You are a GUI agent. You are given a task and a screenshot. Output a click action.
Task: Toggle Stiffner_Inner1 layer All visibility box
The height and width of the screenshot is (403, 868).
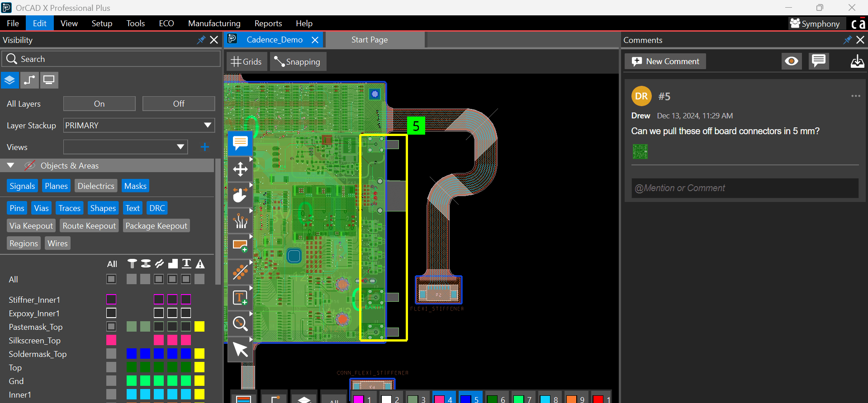111,299
